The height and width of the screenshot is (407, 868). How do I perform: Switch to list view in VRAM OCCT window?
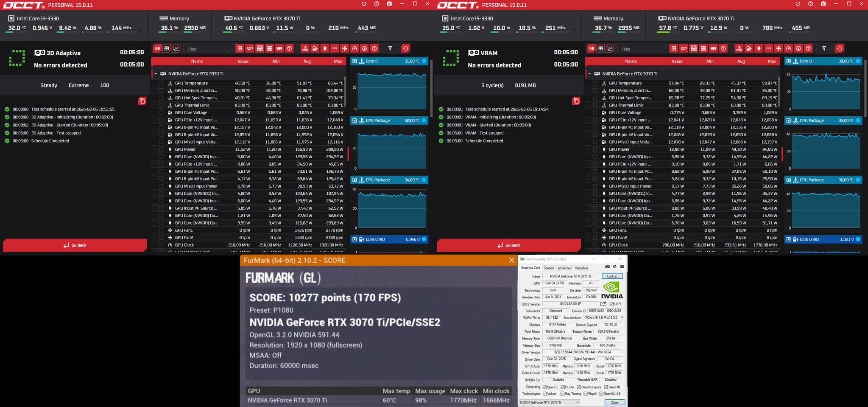tap(591, 48)
